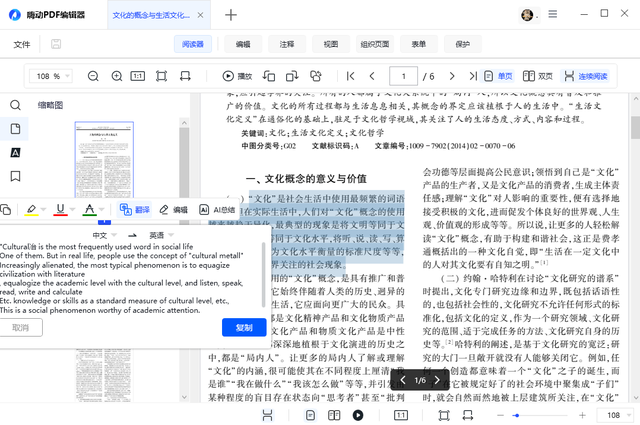This screenshot has height=425, width=640.
Task: Fit width icon in bottom bar
Action: click(x=468, y=415)
